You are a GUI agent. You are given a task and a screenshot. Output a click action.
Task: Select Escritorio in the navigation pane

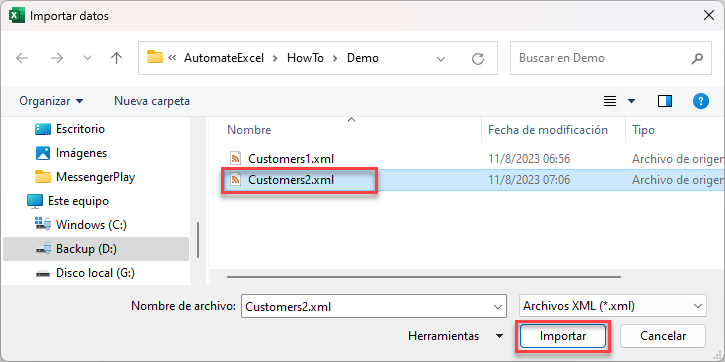click(80, 129)
